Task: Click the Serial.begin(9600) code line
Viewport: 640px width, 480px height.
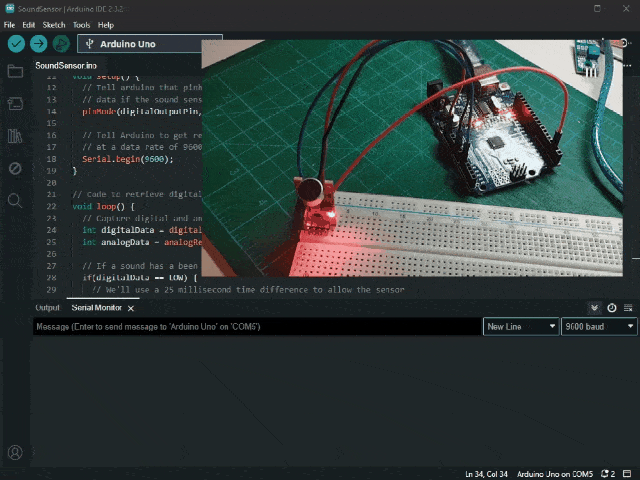Action: (x=128, y=159)
